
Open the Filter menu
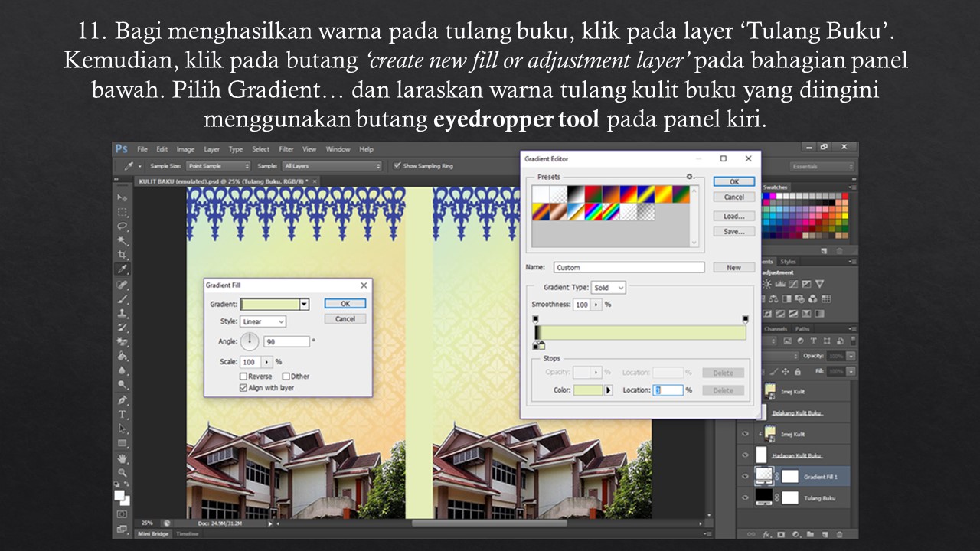point(284,148)
